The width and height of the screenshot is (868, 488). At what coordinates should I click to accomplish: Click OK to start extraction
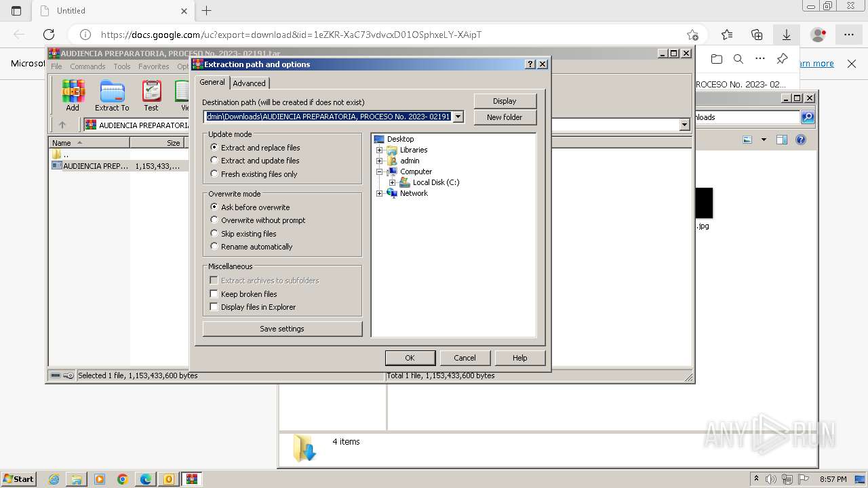tap(410, 358)
